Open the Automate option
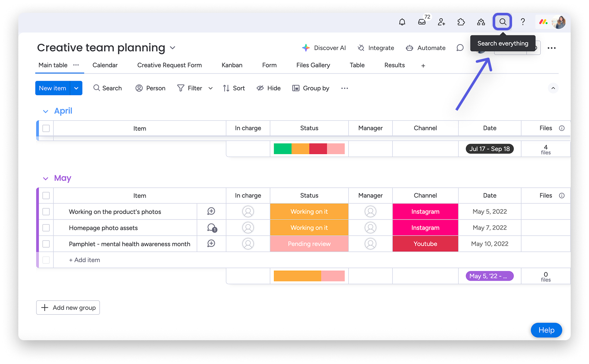Screen dimensions: 589x364 (x=426, y=48)
